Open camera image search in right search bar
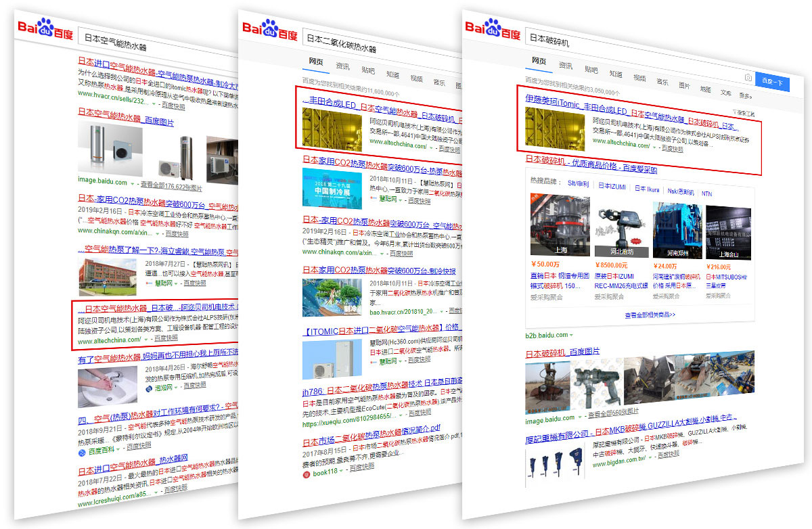This screenshot has width=812, height=529. point(748,78)
